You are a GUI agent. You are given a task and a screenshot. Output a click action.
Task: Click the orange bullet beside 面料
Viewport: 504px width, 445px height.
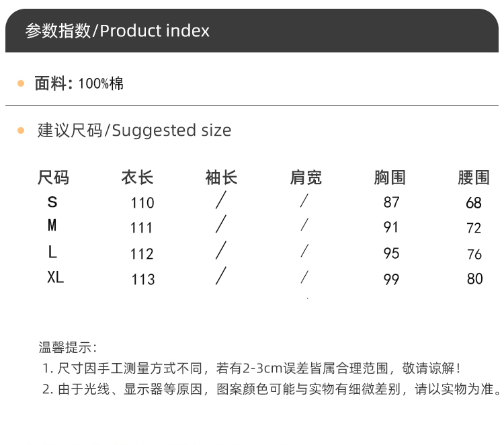click(x=21, y=84)
